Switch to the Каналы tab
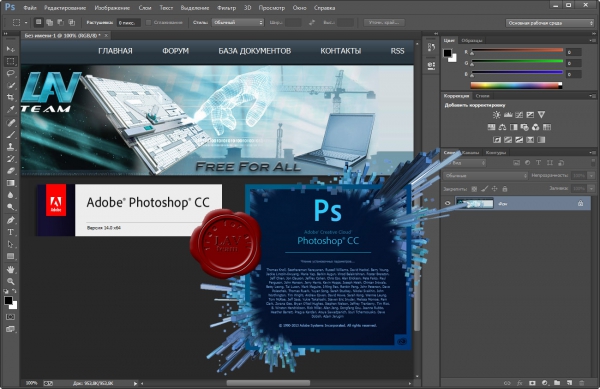Viewport: 600px width, 389px height. (470, 152)
